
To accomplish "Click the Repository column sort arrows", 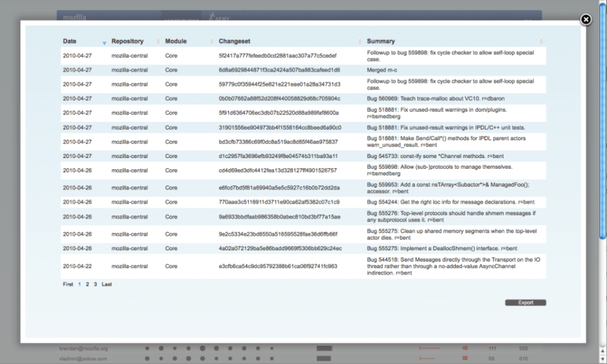I will [x=158, y=42].
